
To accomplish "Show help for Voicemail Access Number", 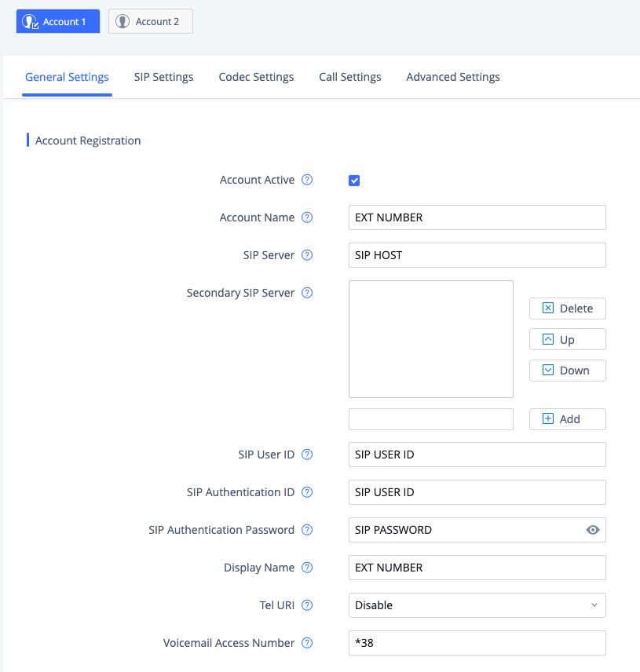I will point(307,643).
